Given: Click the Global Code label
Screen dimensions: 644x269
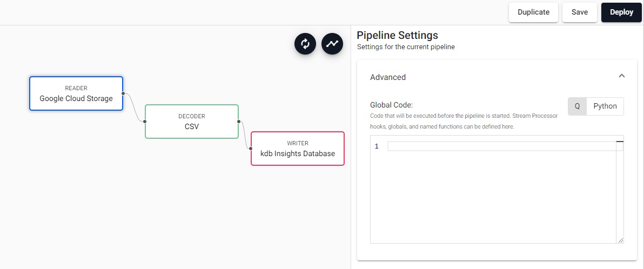Looking at the screenshot, I should tap(391, 105).
